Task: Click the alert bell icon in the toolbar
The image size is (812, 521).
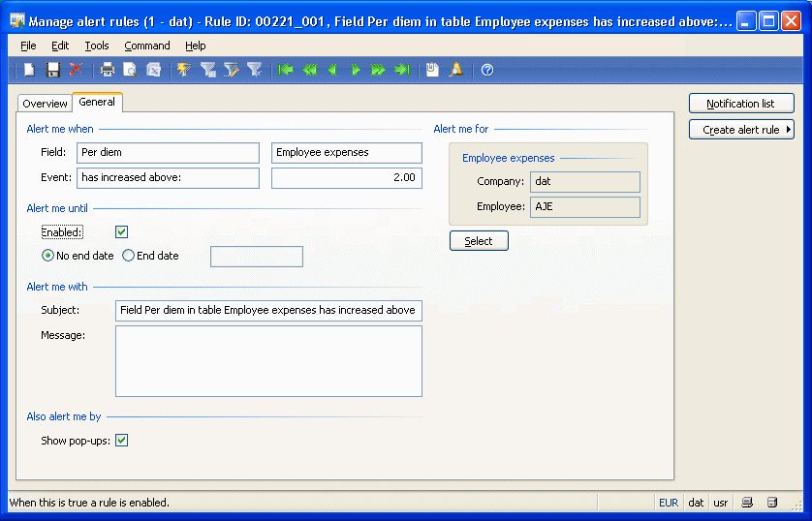Action: [456, 70]
